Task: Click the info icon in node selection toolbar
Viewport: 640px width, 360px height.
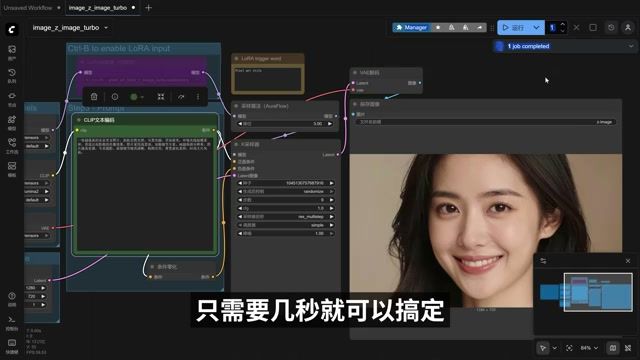Action: coord(115,97)
